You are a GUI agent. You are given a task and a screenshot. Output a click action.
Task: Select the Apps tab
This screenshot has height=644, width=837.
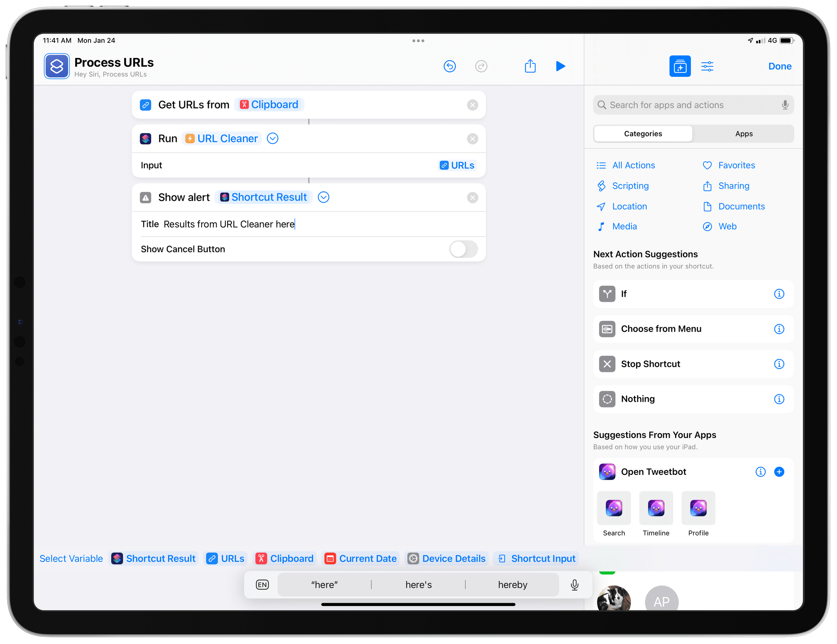742,133
